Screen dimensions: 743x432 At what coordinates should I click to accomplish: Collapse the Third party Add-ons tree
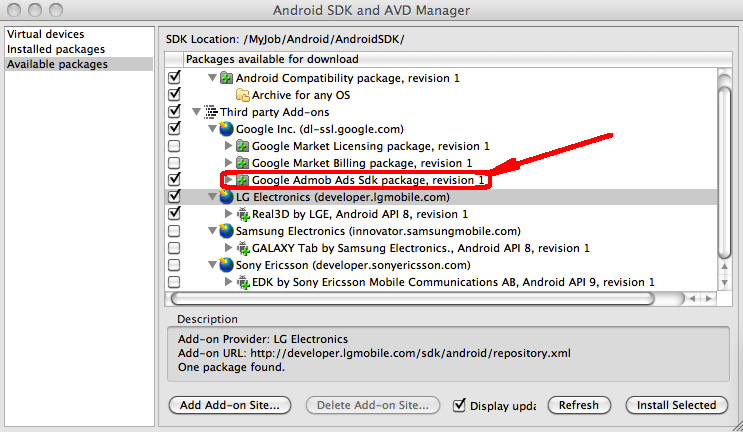point(195,112)
